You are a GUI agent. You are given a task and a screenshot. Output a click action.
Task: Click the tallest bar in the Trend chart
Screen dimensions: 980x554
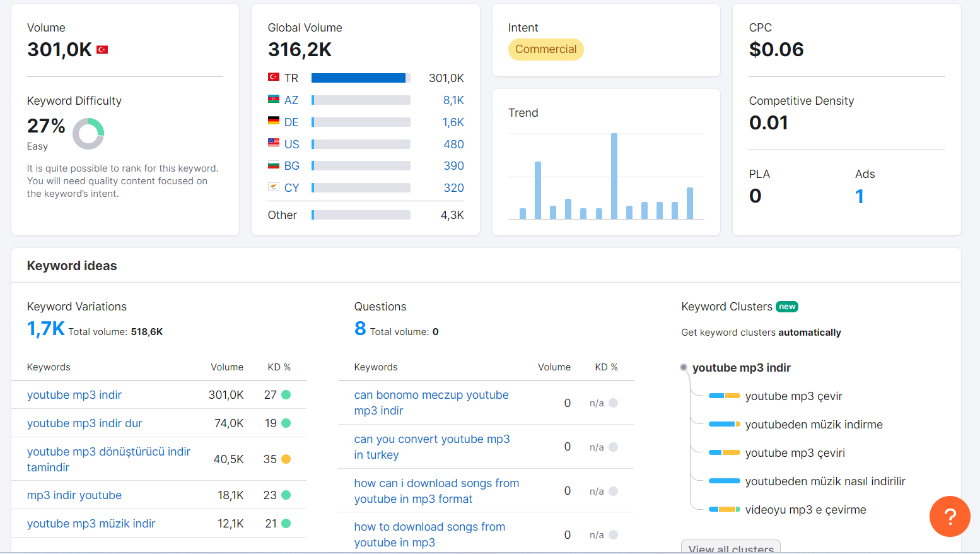tap(614, 176)
